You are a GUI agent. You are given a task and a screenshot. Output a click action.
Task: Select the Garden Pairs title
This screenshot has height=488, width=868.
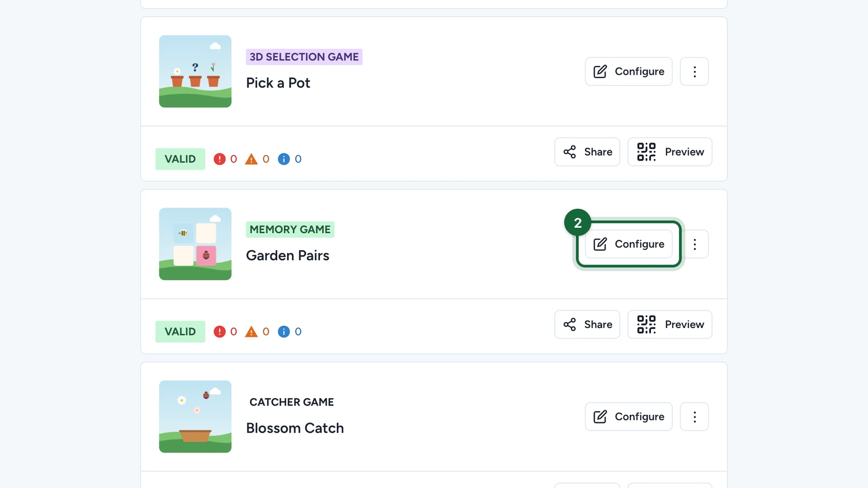(x=288, y=255)
